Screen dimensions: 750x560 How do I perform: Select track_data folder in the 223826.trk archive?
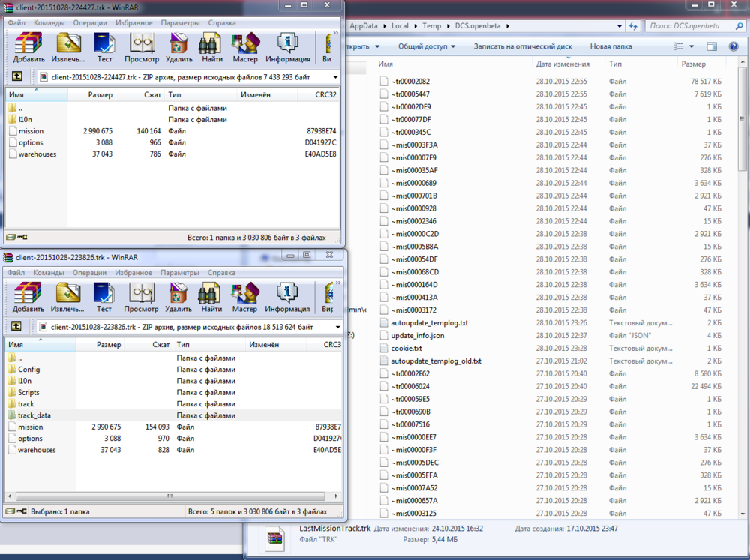pyautogui.click(x=34, y=415)
